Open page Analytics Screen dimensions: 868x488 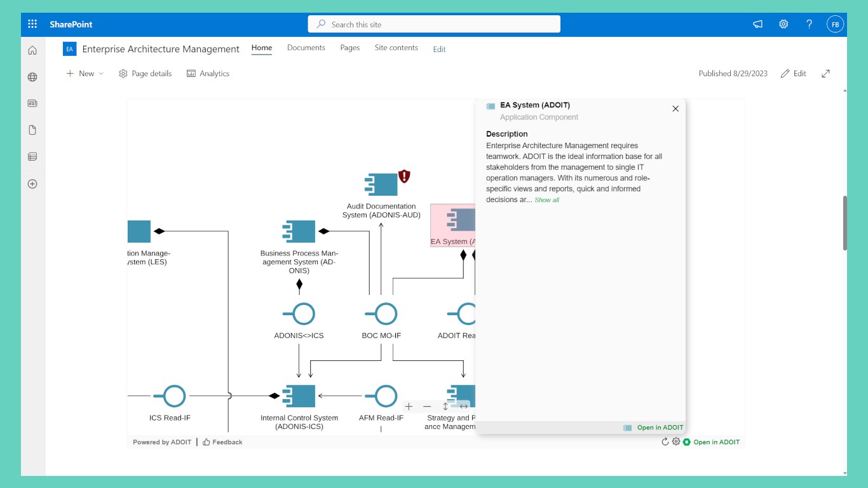coord(208,74)
